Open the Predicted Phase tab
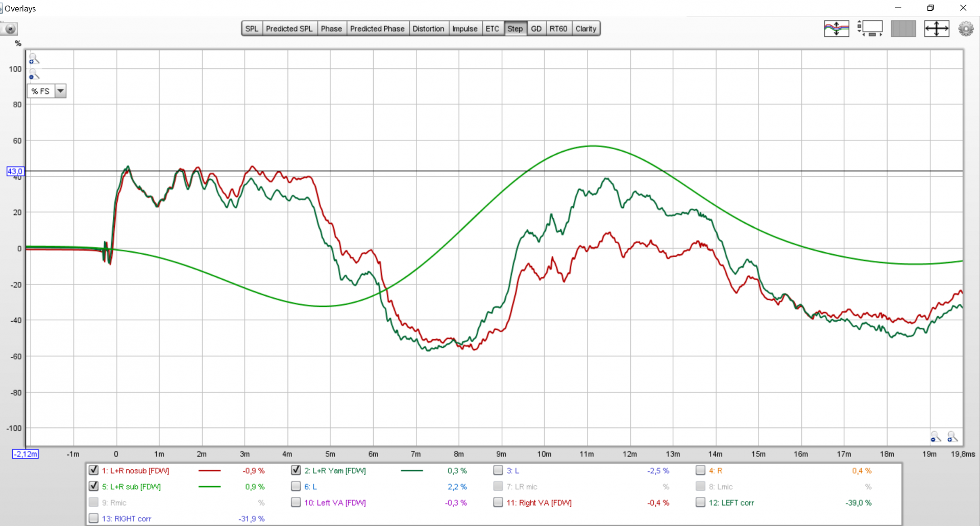Screen dimensions: 980x526 377,29
